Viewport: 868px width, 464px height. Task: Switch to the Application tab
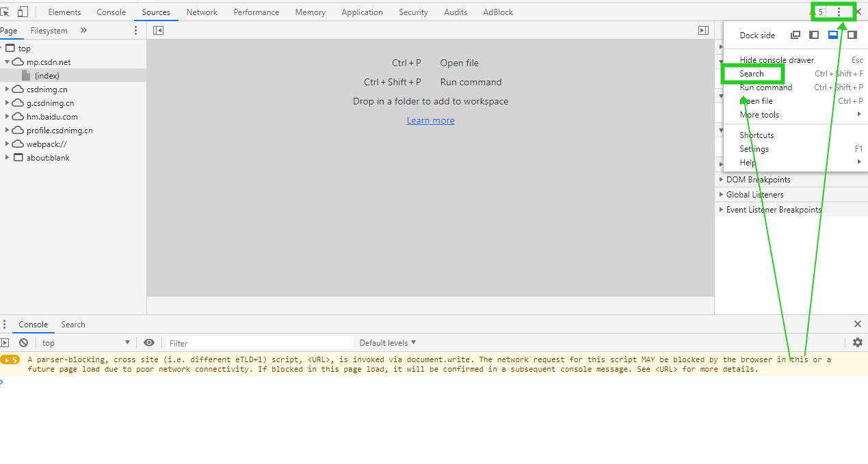pyautogui.click(x=362, y=12)
